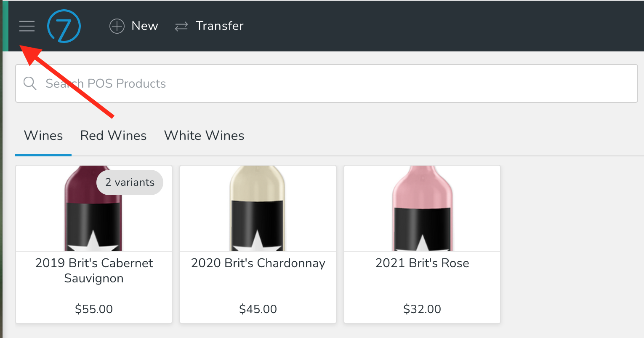The width and height of the screenshot is (644, 338).
Task: Click the New button
Action: pos(134,26)
